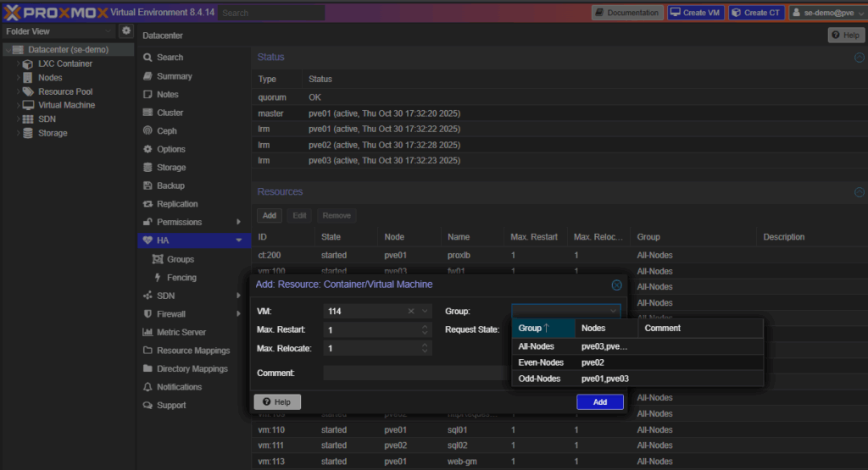Viewport: 868px width, 470px height.
Task: Click the Permissions unlock icon
Action: (x=147, y=222)
